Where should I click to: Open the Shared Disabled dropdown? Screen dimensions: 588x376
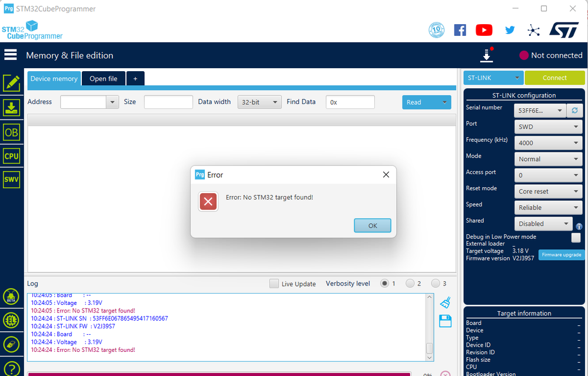543,224
